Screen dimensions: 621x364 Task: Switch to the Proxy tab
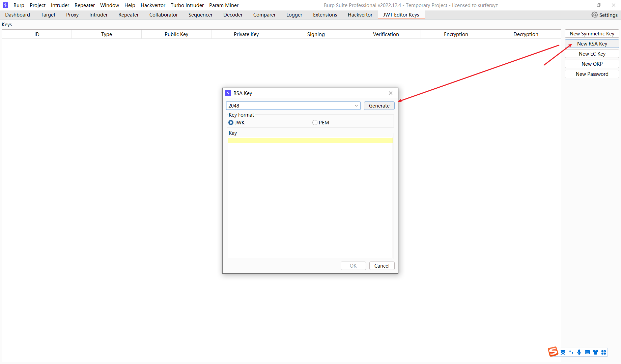tap(72, 15)
